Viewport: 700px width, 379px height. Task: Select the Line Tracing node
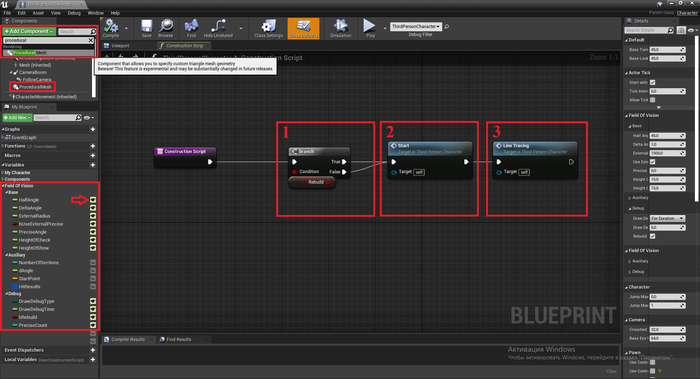pyautogui.click(x=535, y=160)
